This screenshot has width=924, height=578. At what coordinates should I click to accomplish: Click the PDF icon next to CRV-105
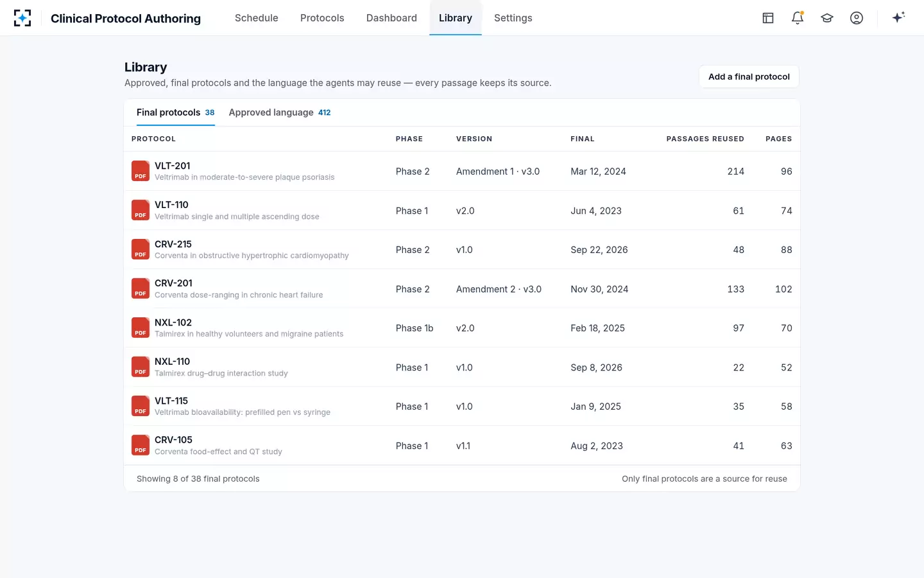(141, 445)
